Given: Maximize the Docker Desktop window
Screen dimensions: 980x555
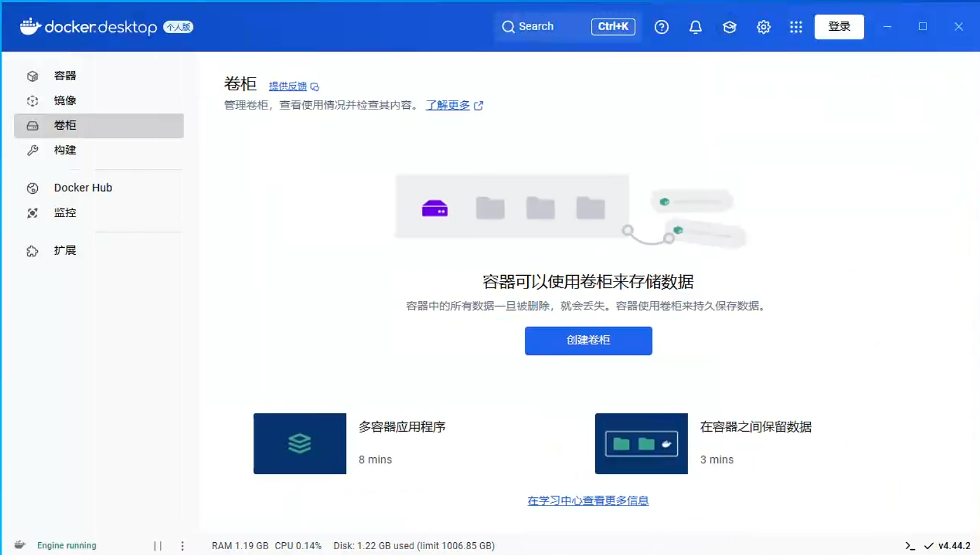Looking at the screenshot, I should click(922, 27).
